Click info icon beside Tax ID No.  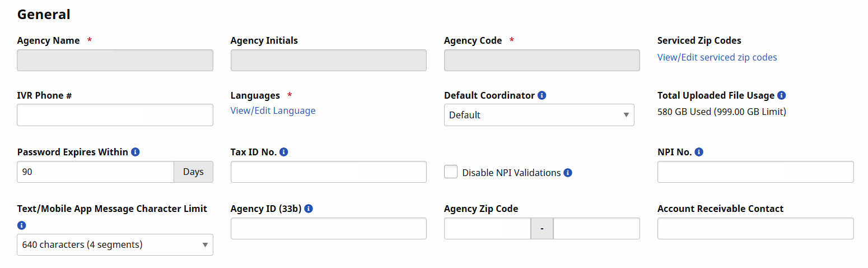[x=283, y=152]
